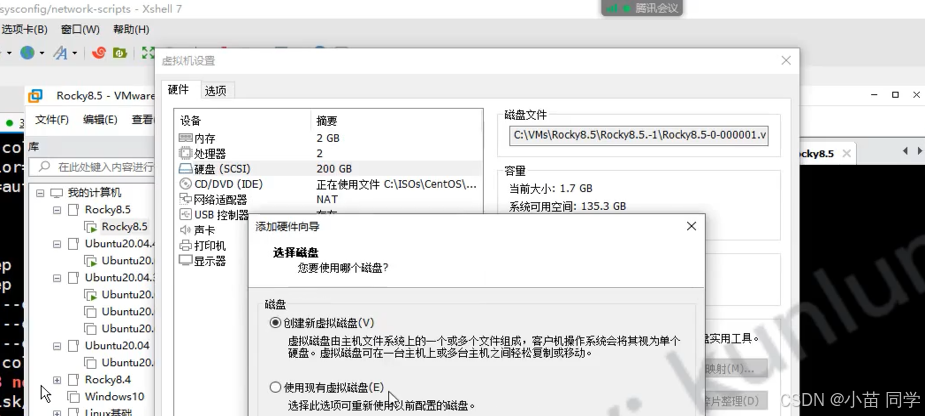Click the network adapter icon in device list

pyautogui.click(x=185, y=199)
